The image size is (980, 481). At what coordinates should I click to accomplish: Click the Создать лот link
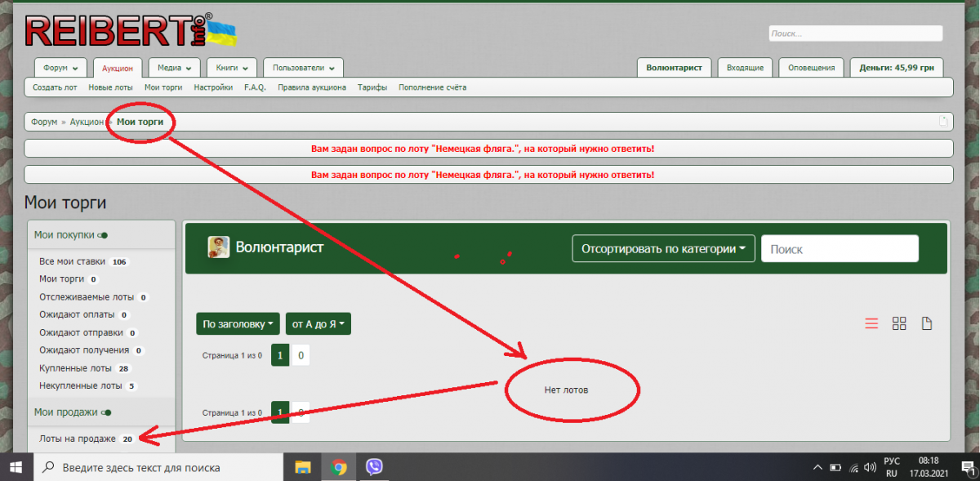click(x=55, y=87)
